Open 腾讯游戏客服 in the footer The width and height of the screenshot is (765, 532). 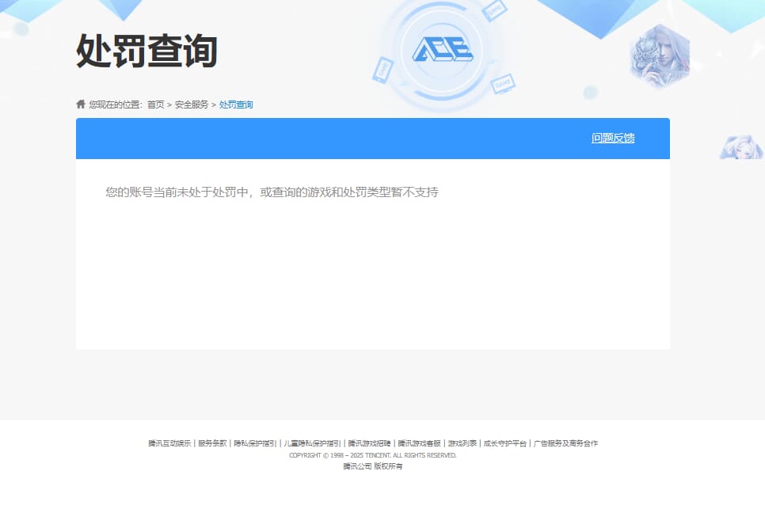coord(419,443)
